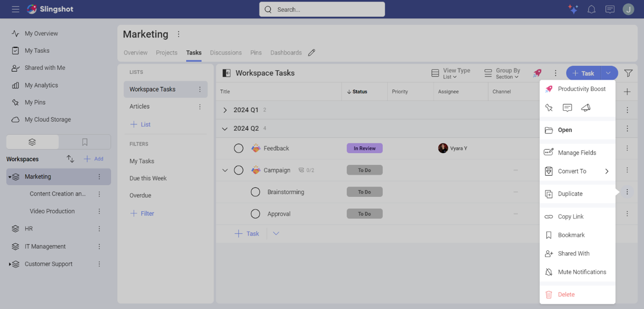Open the filter funnel icon

tap(628, 73)
